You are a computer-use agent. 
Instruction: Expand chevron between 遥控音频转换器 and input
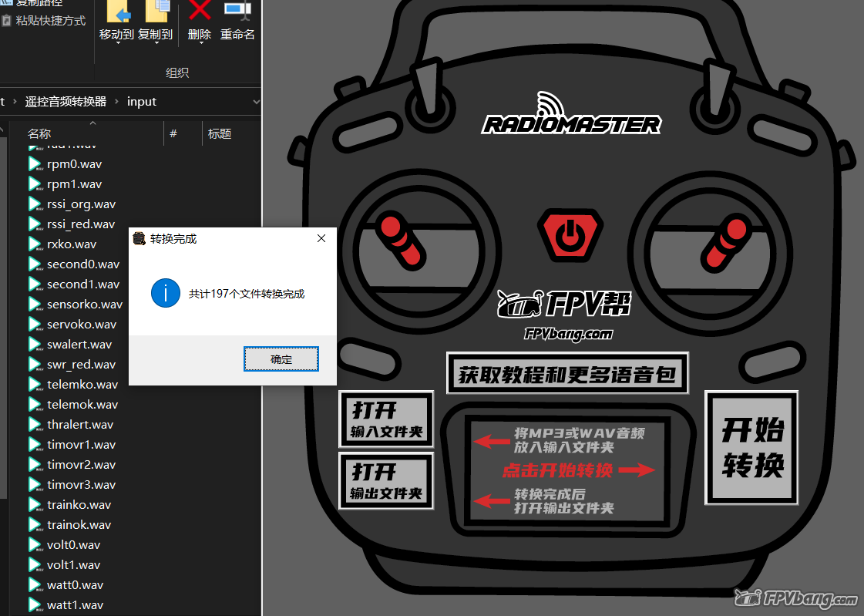(x=116, y=101)
